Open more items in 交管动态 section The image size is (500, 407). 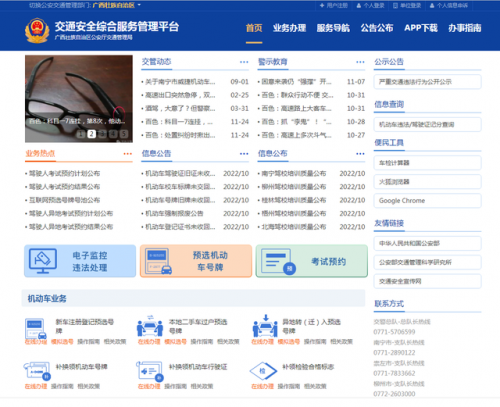coord(244,62)
